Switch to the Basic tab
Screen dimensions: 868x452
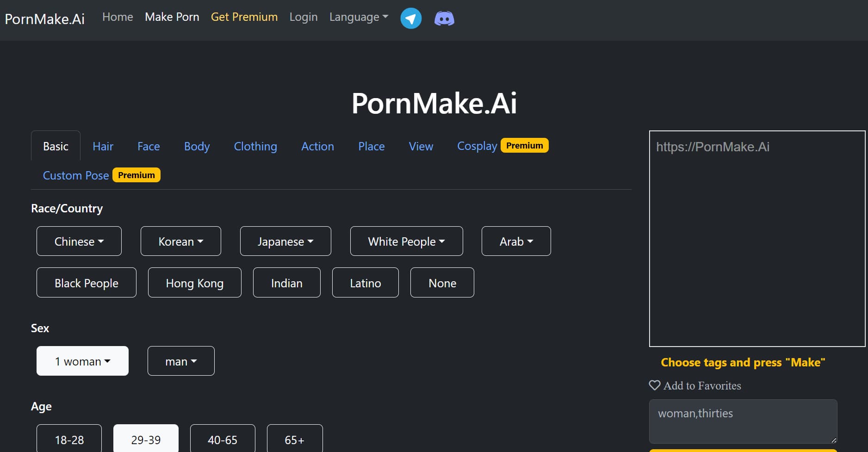pyautogui.click(x=56, y=146)
